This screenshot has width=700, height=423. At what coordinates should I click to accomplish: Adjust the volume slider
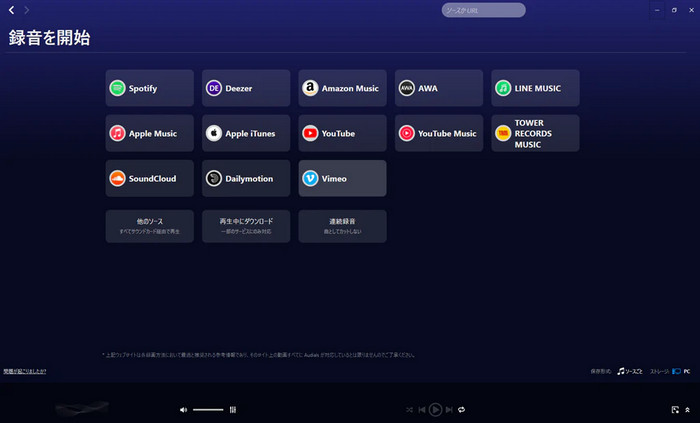tap(208, 409)
